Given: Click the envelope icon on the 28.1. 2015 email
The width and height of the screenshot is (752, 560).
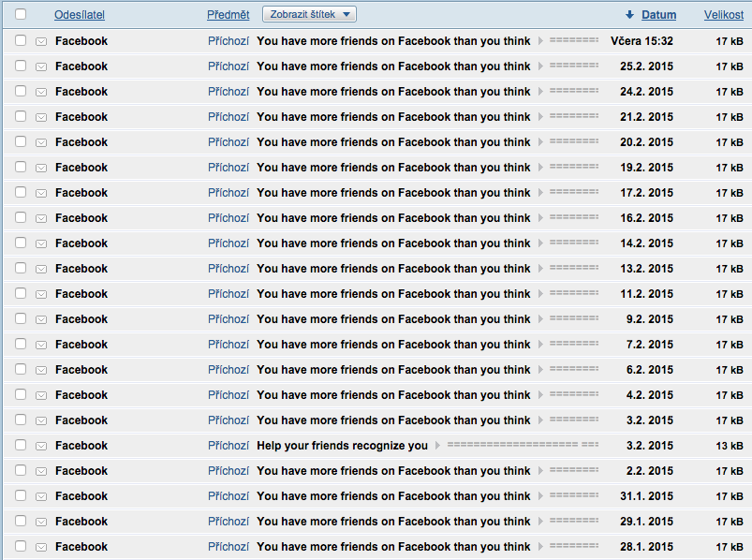Looking at the screenshot, I should 41,547.
